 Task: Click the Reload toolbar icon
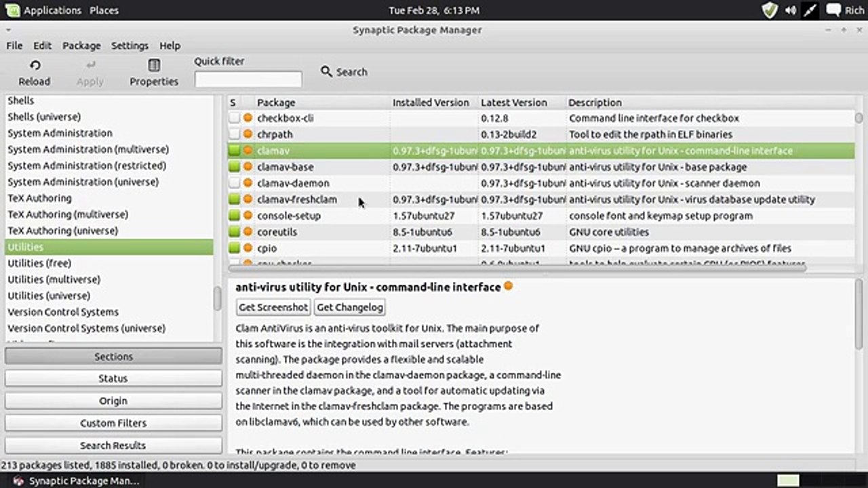tap(35, 65)
